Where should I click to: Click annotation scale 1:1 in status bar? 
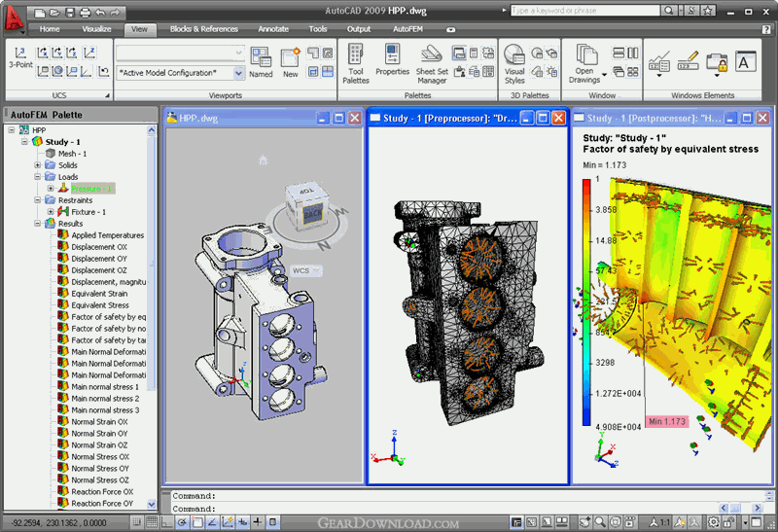point(660,521)
